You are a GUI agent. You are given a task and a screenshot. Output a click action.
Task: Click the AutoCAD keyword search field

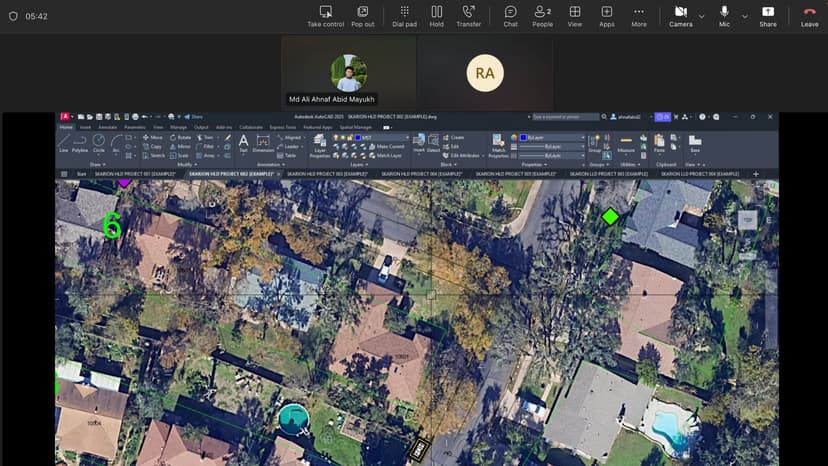pyautogui.click(x=566, y=117)
